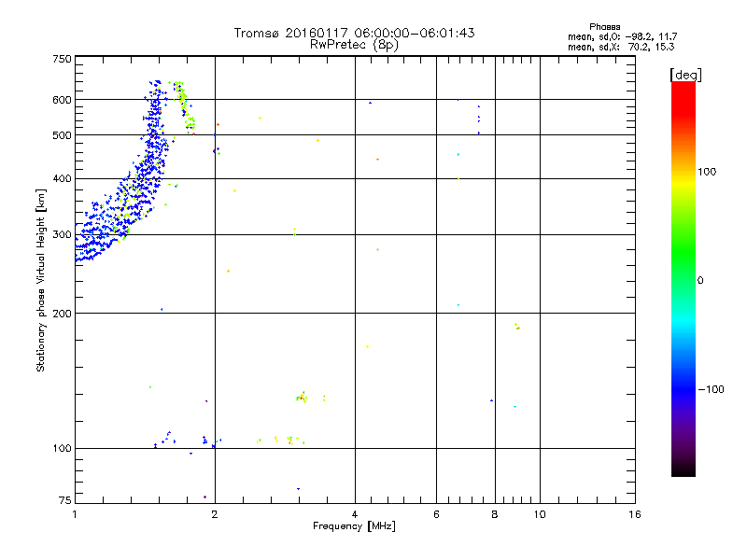This screenshot has height=560, width=747.
Task: Click the x-axis '2' tick label
Action: click(x=215, y=514)
